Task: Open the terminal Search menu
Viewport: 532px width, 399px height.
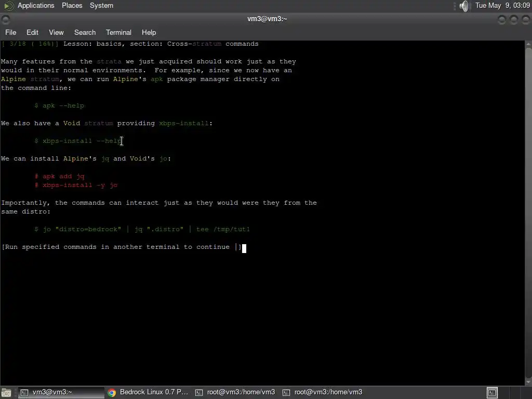Action: point(85,32)
